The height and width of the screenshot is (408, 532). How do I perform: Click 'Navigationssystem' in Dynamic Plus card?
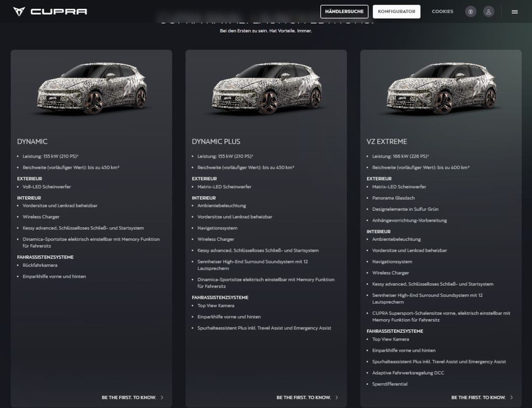(x=218, y=228)
